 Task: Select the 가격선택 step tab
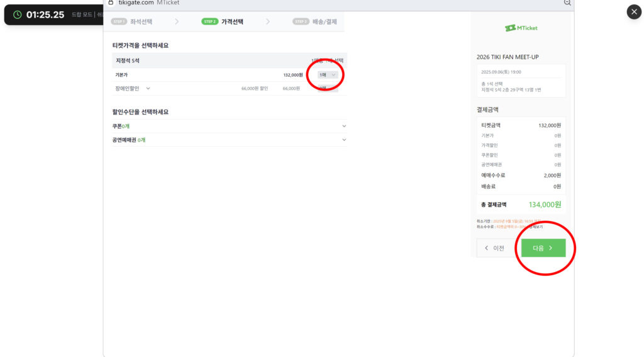(233, 21)
